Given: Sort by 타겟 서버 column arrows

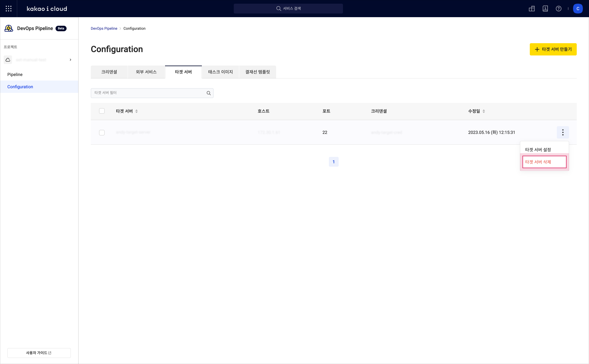Looking at the screenshot, I should pos(137,111).
